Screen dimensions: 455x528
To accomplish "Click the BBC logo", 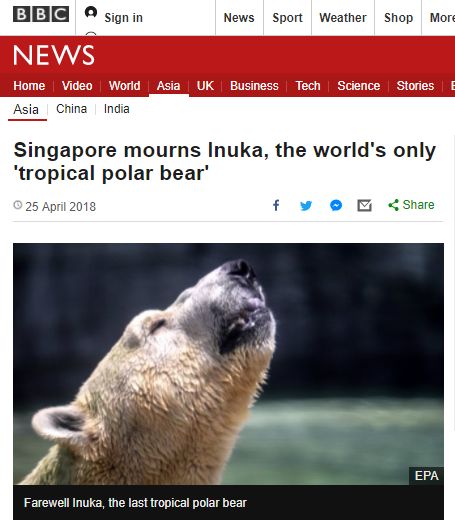I will click(x=41, y=14).
